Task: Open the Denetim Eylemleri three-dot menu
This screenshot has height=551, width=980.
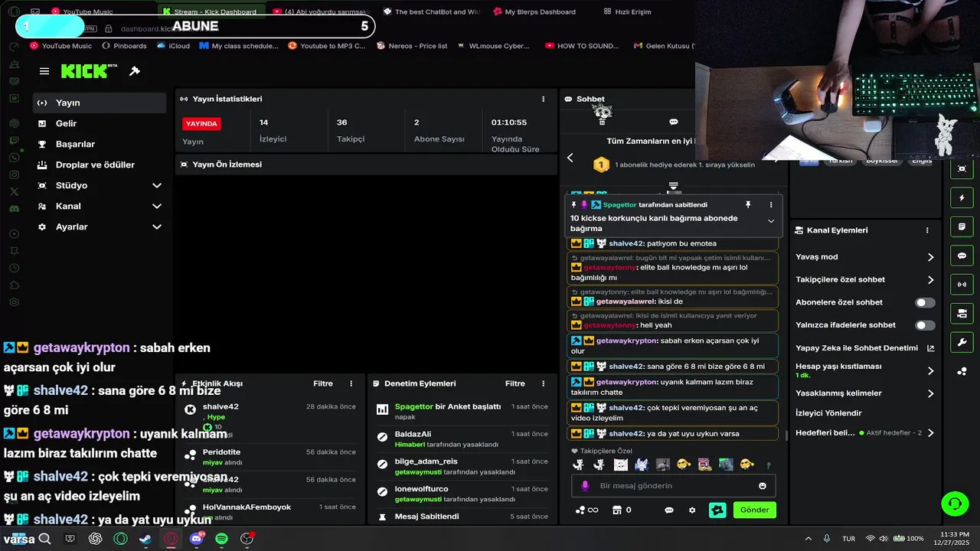Action: pos(544,383)
